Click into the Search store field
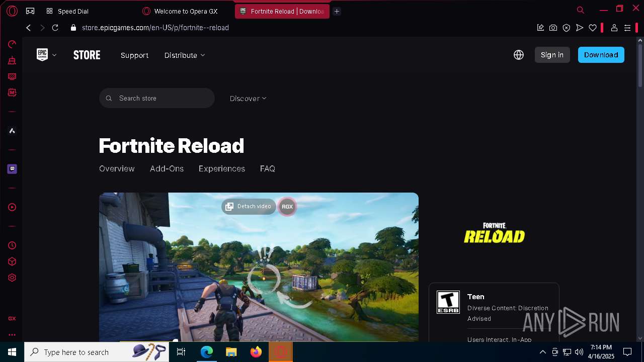This screenshot has height=362, width=644. coord(157,98)
